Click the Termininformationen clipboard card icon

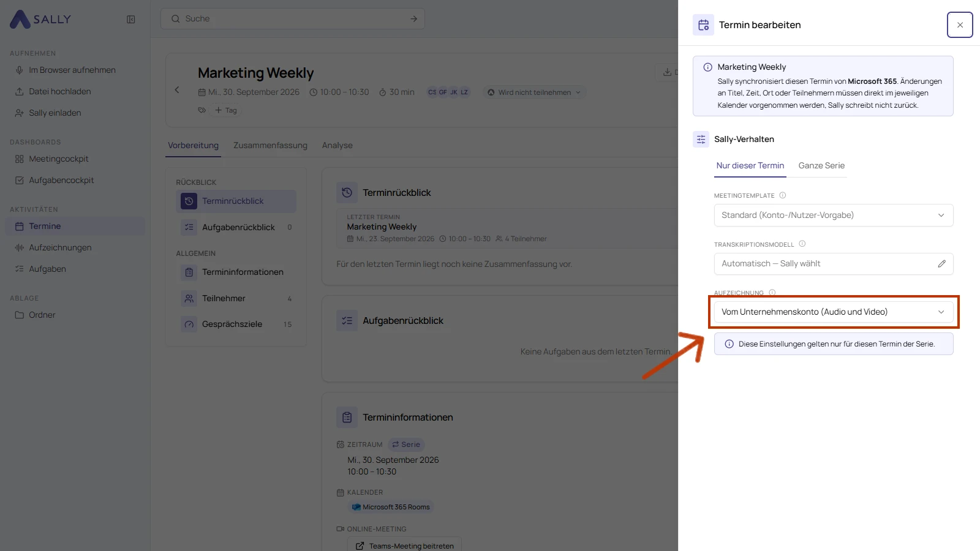[347, 417]
